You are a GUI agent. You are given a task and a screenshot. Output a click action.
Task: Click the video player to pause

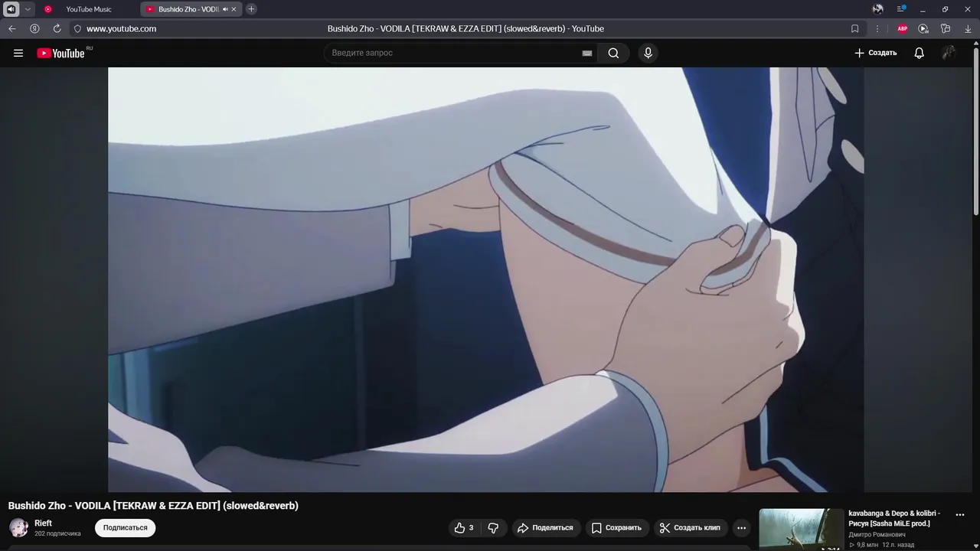(x=486, y=279)
